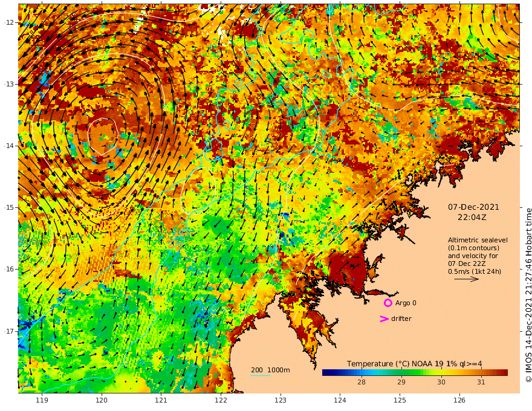Click longitude axis label 120
The width and height of the screenshot is (532, 411).
point(102,401)
